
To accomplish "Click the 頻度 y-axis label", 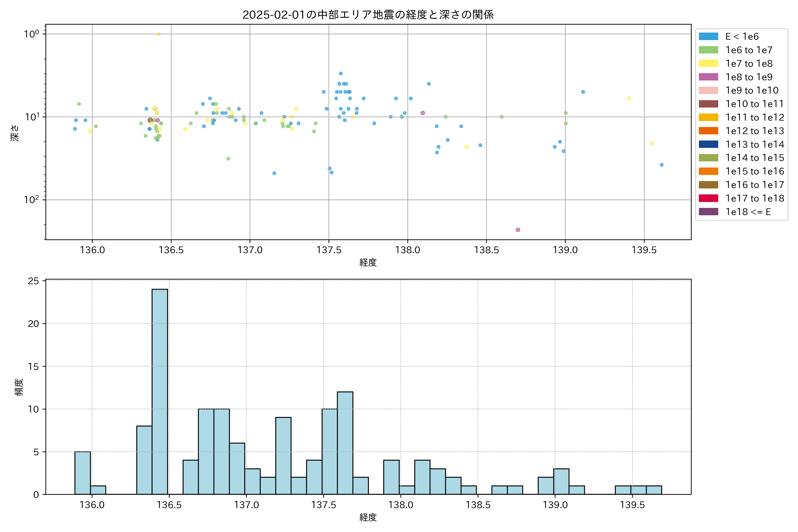I will [x=19, y=387].
